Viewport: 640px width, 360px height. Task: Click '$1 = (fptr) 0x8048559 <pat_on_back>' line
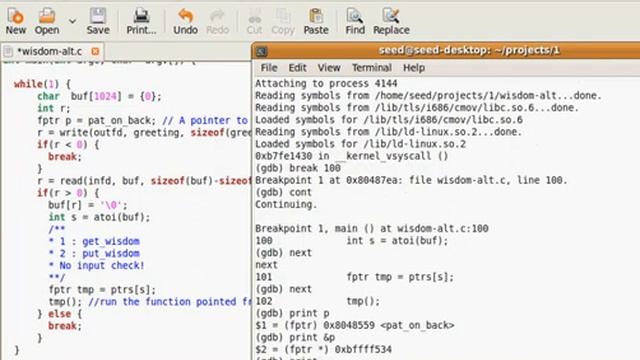(355, 325)
